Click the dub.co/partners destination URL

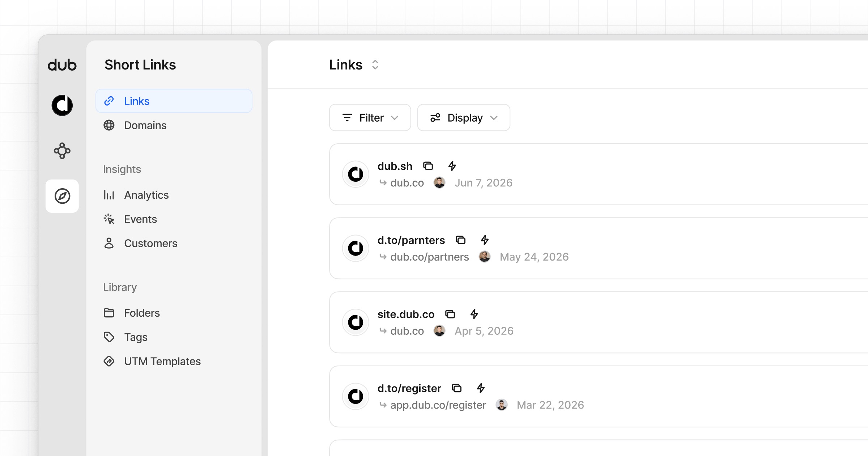point(430,257)
